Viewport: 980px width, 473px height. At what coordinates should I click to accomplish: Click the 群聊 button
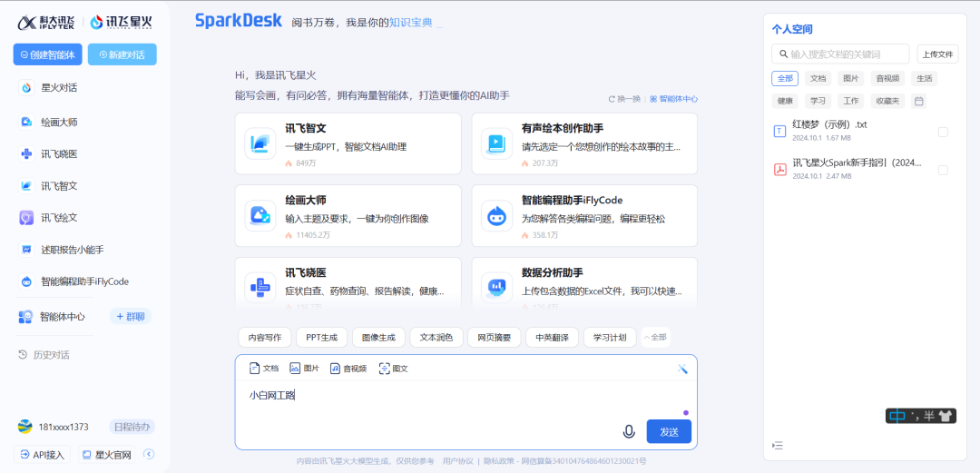click(131, 317)
